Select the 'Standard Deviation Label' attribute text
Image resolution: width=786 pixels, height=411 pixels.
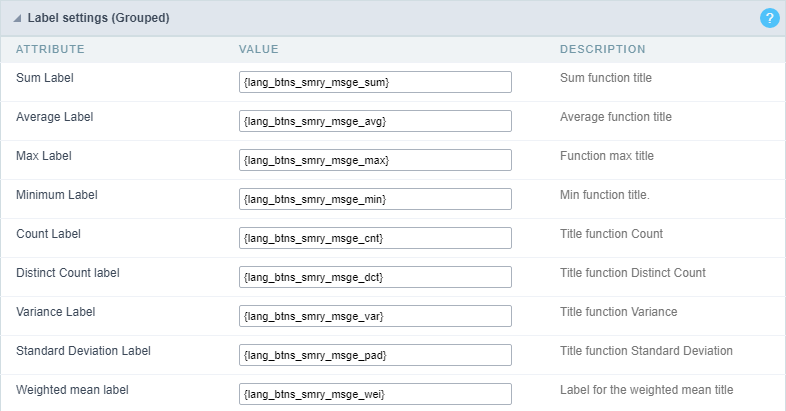[x=83, y=351]
